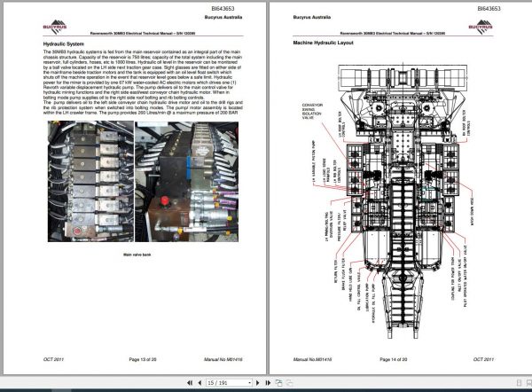This screenshot has width=532, height=392.
Task: Click the greyed-out go-to-next-view icon
Action: point(289,383)
